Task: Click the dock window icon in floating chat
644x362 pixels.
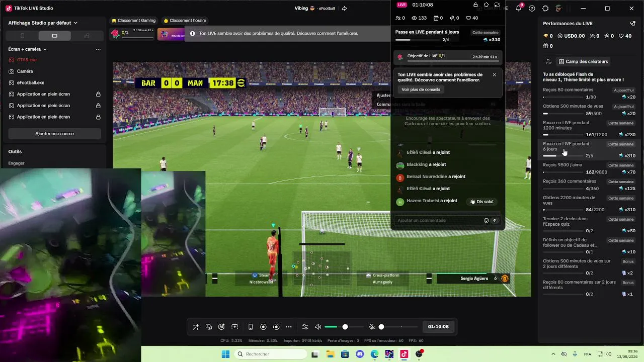Action: tap(497, 5)
